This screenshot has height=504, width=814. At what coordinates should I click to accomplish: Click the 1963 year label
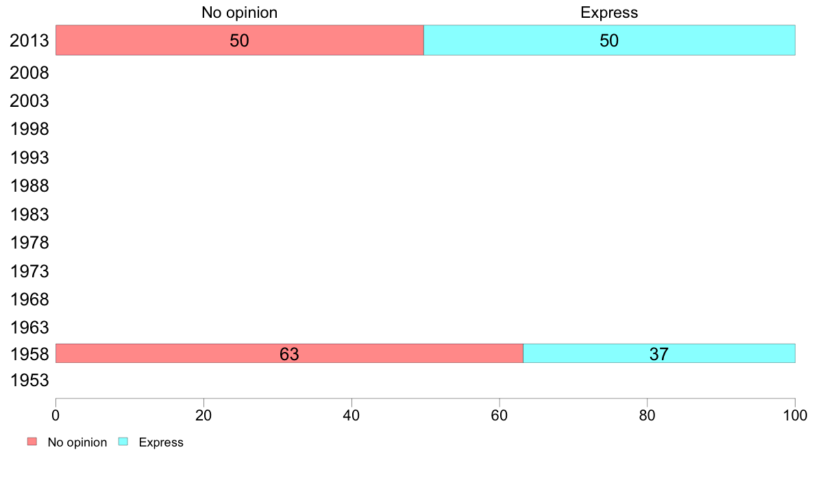(x=29, y=327)
